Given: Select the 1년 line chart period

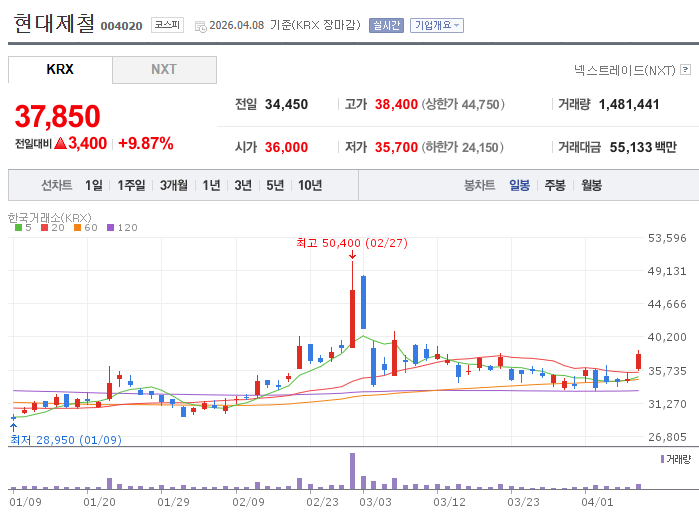Looking at the screenshot, I should [x=211, y=185].
